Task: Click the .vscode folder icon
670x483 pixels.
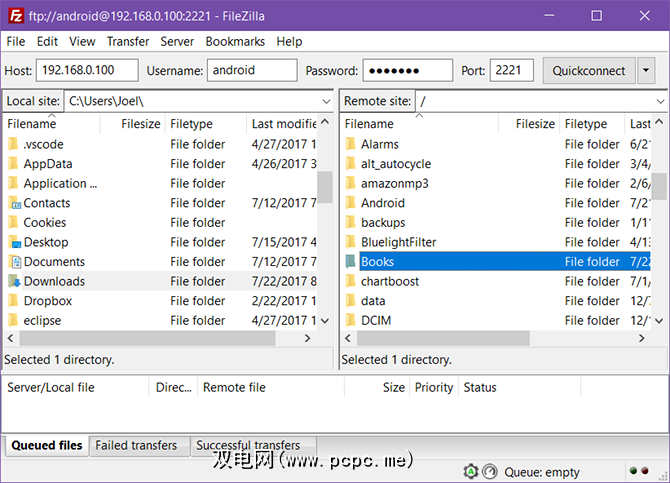Action: point(14,144)
